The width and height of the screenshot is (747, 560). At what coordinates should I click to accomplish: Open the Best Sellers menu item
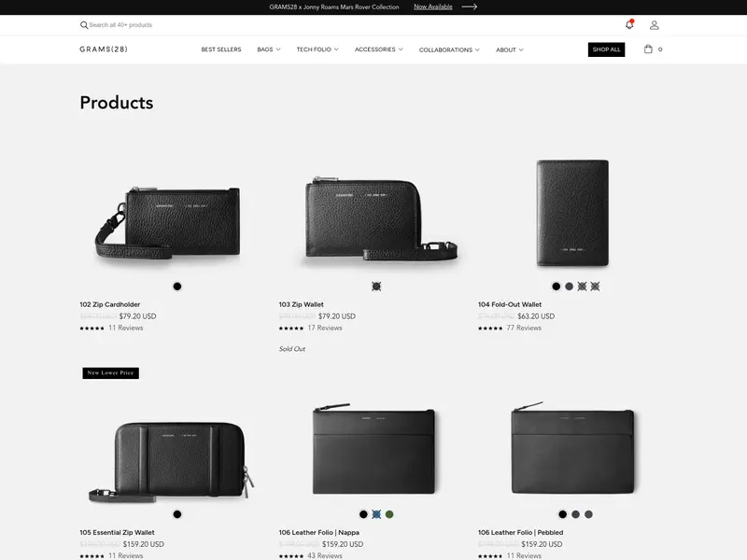click(x=221, y=49)
